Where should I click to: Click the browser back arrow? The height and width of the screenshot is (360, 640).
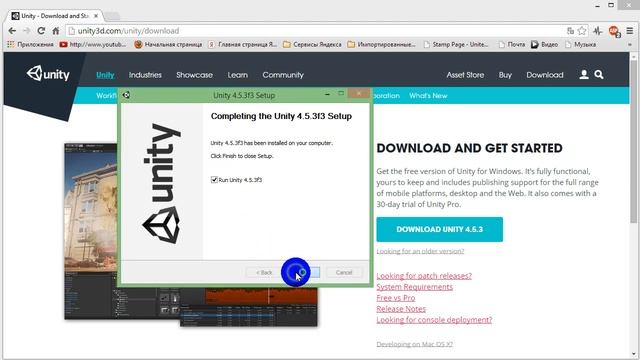tap(12, 31)
